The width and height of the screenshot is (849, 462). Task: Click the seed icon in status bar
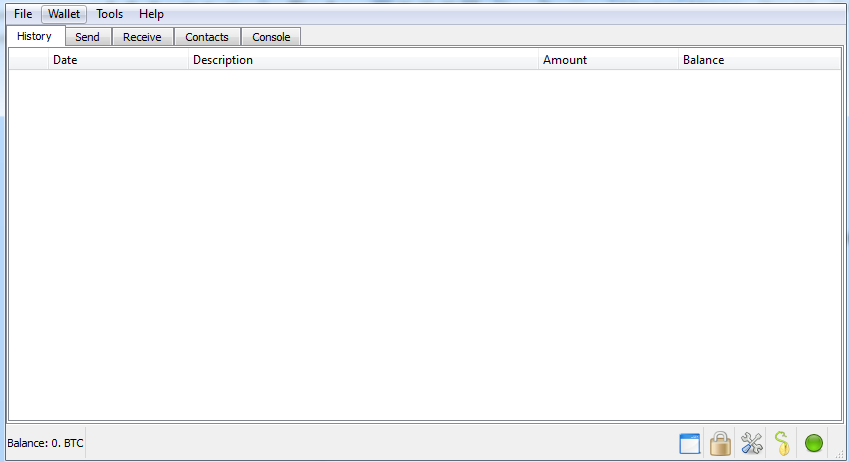[x=782, y=444]
